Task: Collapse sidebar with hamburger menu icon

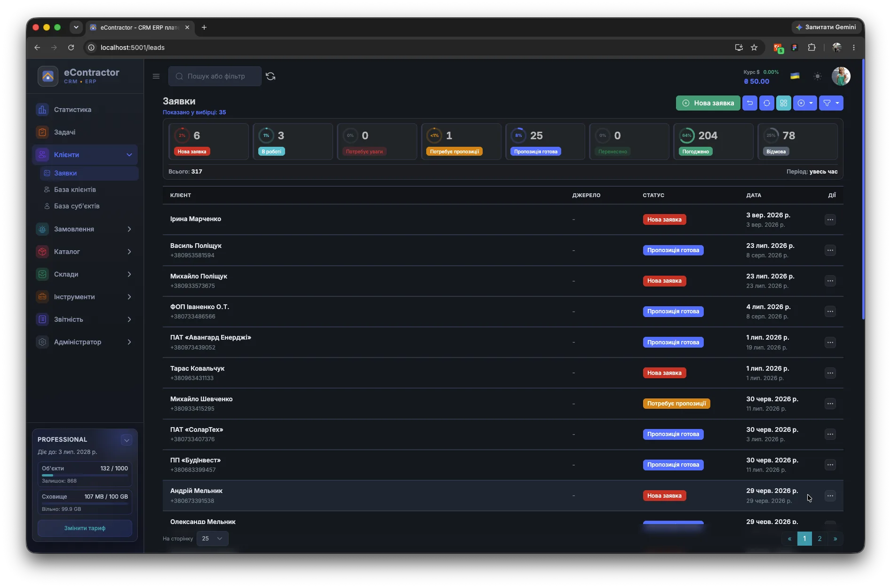Action: [156, 76]
